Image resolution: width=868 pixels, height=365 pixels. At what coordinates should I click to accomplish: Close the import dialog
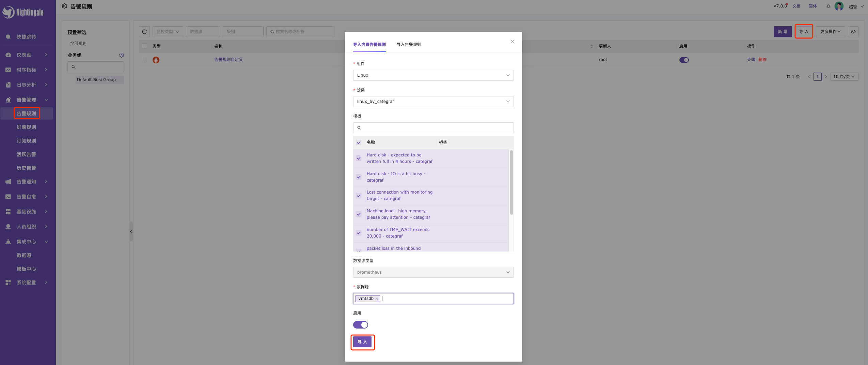coord(512,42)
